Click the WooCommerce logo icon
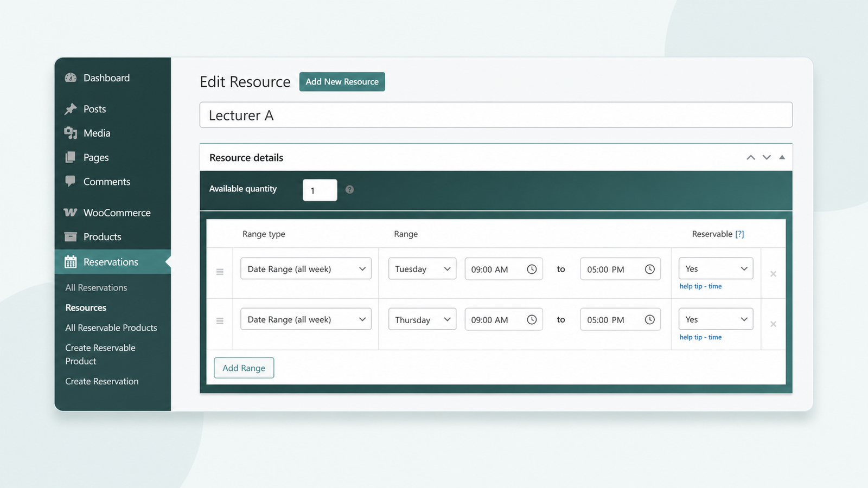The image size is (868, 488). [x=71, y=213]
